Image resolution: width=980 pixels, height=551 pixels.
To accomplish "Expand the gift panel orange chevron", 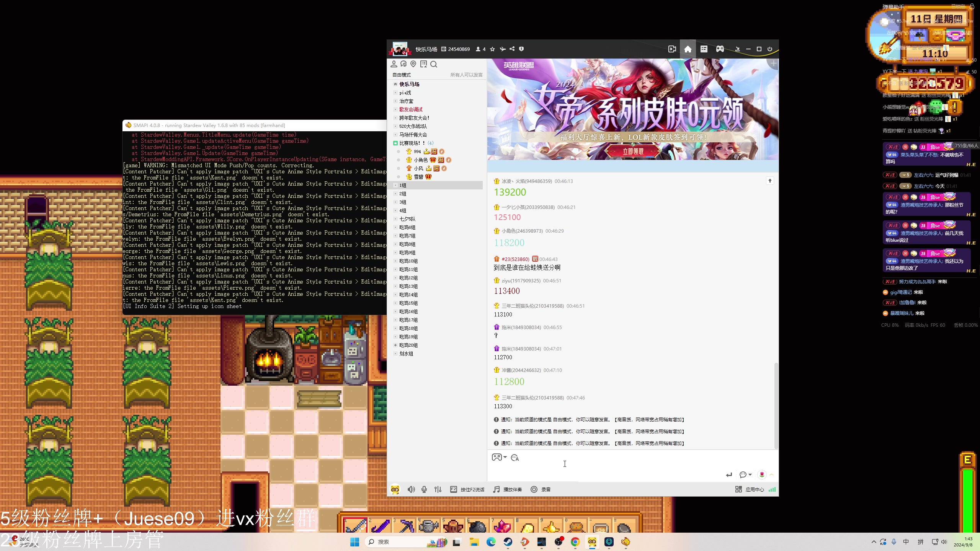I will (772, 475).
